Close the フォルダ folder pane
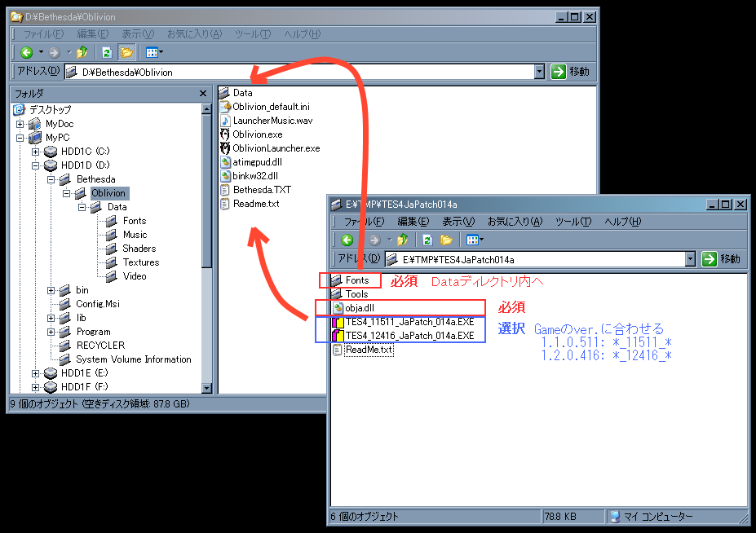Screen dimensions: 756x533 (203, 94)
